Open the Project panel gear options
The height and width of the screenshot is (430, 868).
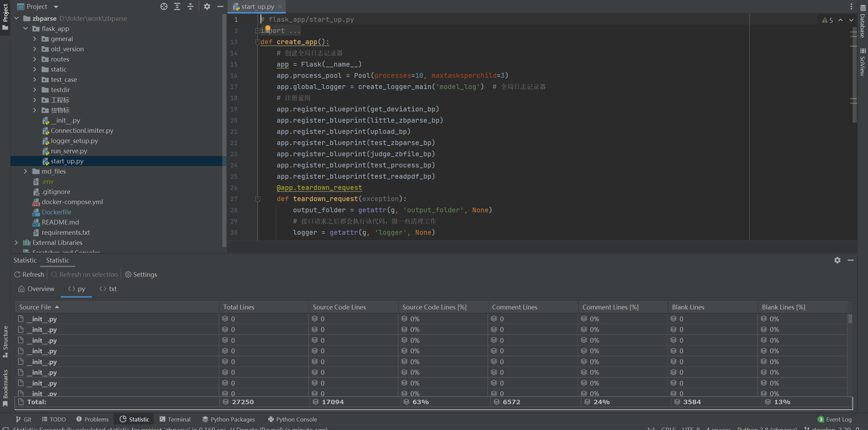[207, 6]
